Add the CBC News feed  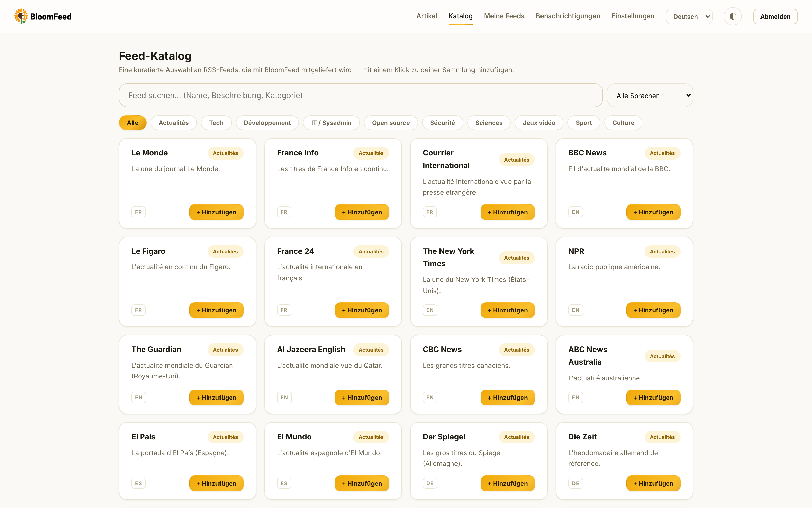pos(507,398)
